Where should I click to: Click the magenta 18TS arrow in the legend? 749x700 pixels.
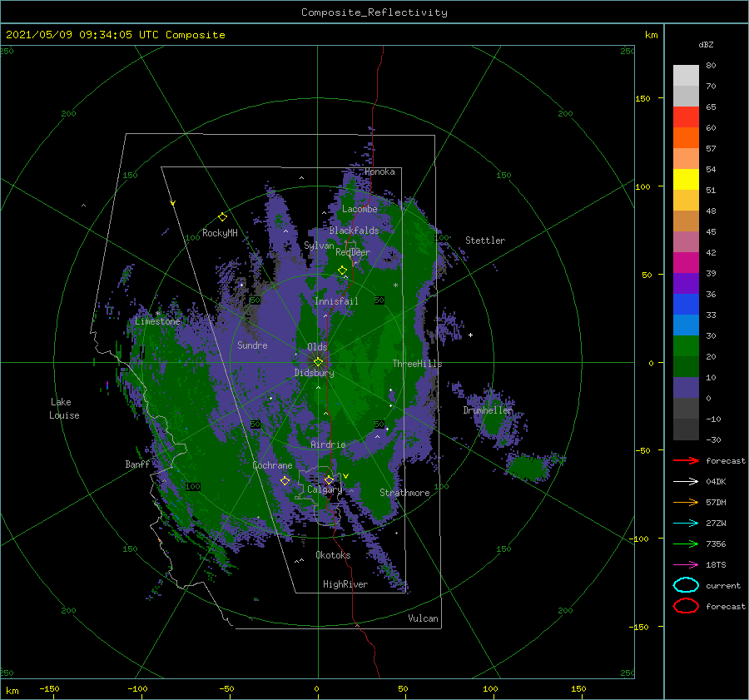[x=686, y=565]
